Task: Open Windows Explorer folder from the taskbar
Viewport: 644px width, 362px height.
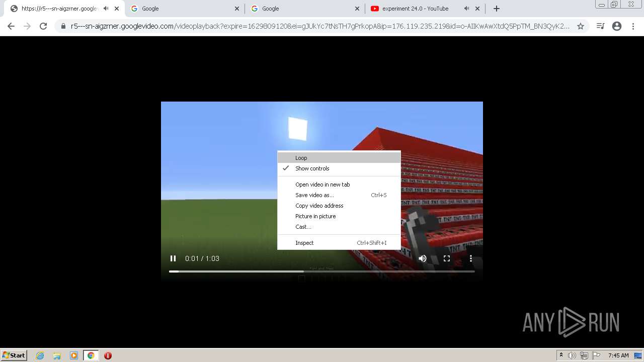Action: [x=57, y=355]
